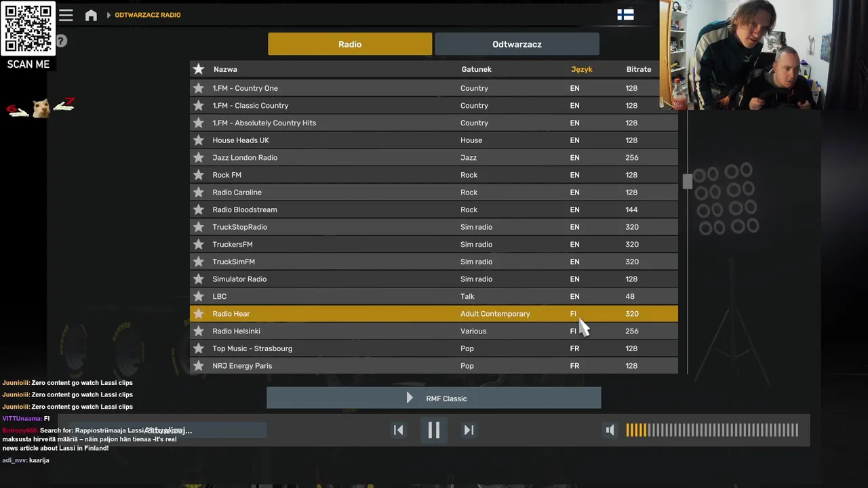Sort by favorites star header

click(x=199, y=69)
